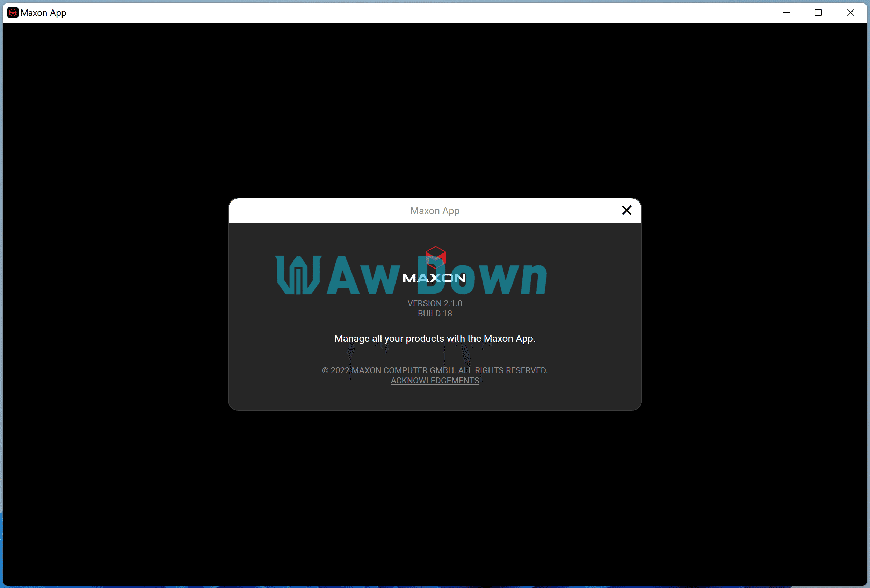
Task: Click the 2022 Maxon copyright notice
Action: click(435, 370)
